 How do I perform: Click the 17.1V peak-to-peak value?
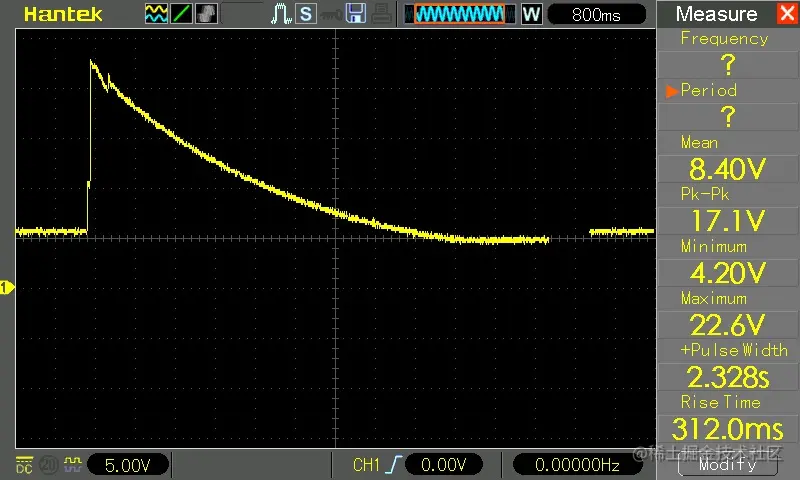click(x=728, y=221)
